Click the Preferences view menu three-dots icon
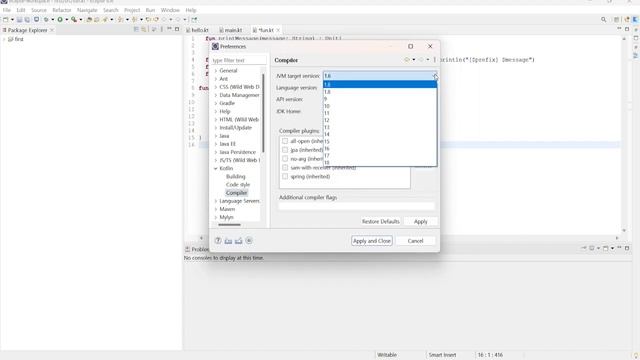Screen dimensions: 640x360 435,60
